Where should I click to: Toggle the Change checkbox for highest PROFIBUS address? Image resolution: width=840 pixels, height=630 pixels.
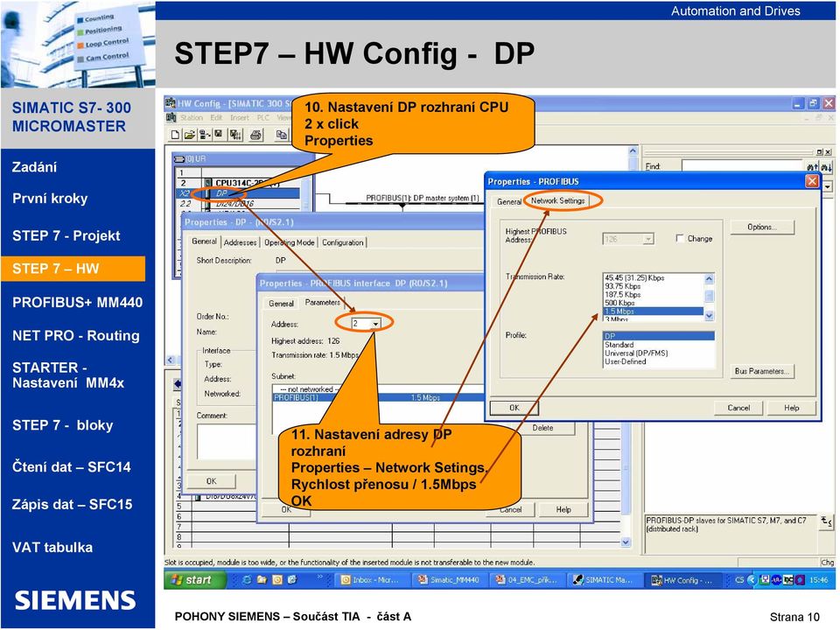680,238
